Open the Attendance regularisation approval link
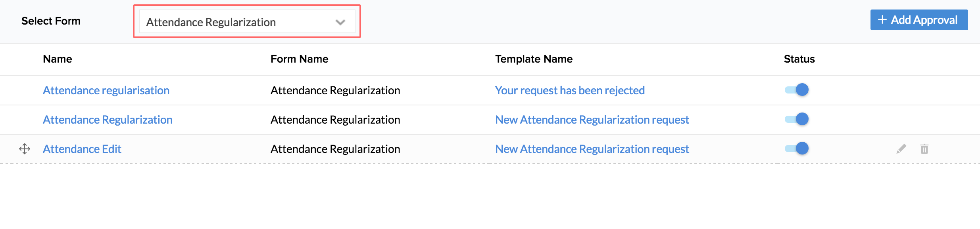The height and width of the screenshot is (229, 980). [x=106, y=90]
